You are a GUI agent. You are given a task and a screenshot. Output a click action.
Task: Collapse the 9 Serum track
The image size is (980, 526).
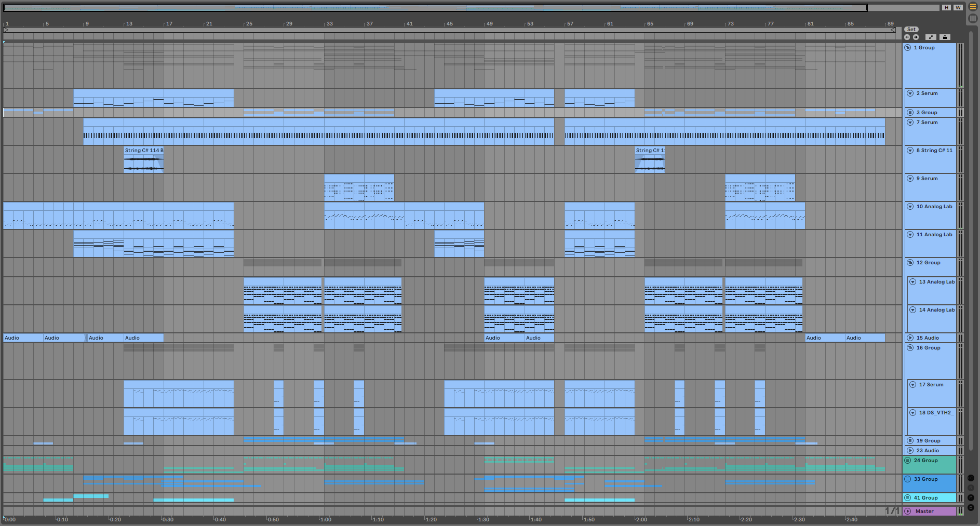tap(910, 179)
